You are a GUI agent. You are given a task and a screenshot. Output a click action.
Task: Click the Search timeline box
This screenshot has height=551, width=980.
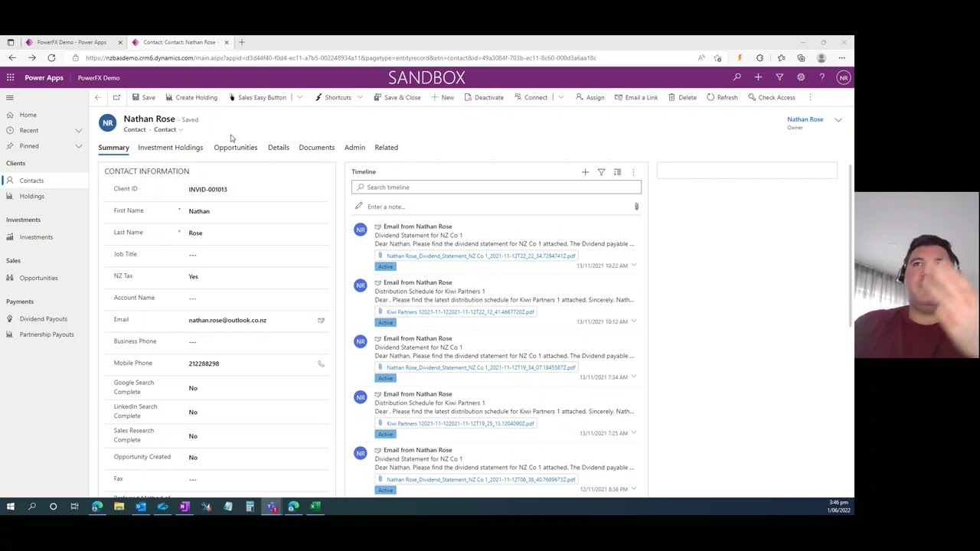click(496, 187)
